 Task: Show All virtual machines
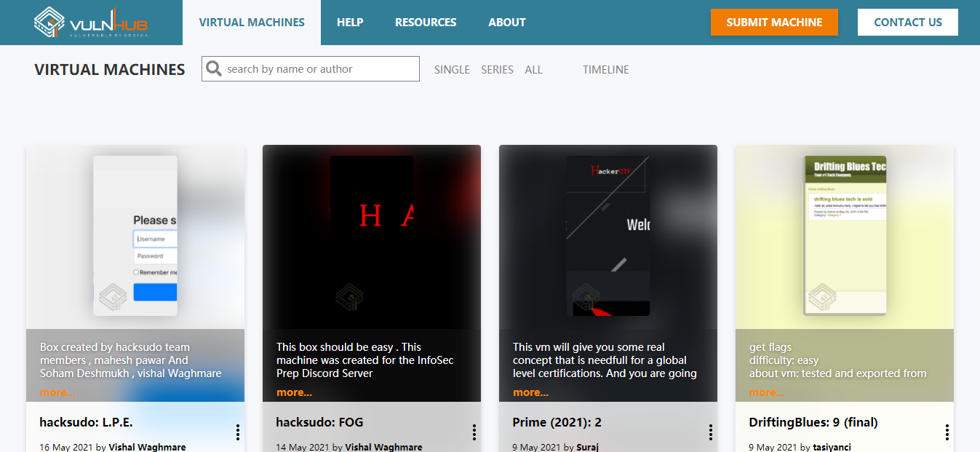point(533,70)
